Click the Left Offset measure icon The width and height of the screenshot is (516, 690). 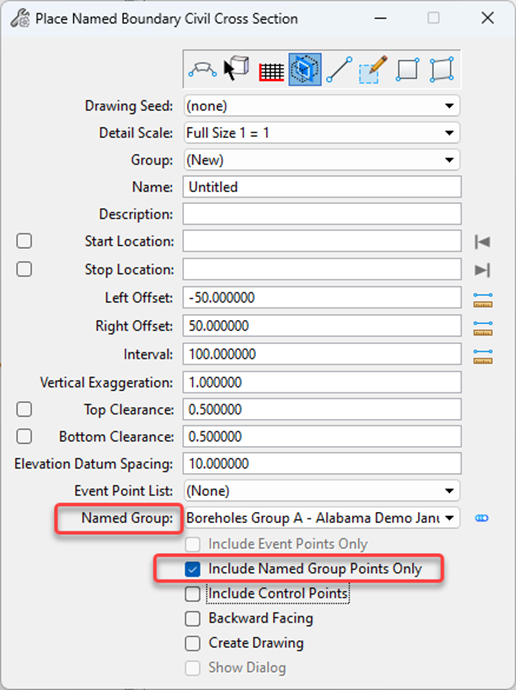pos(483,300)
